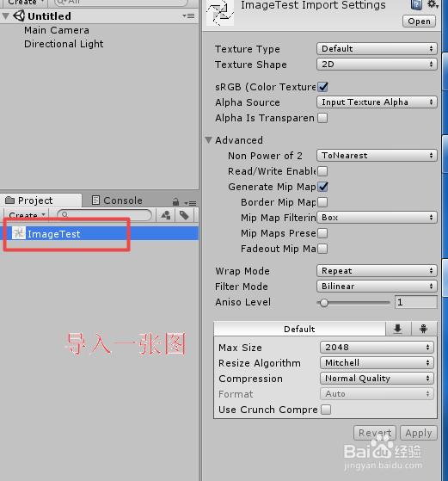Open the Hierarchy panel Create menu
Image resolution: width=448 pixels, height=481 pixels.
(x=25, y=3)
